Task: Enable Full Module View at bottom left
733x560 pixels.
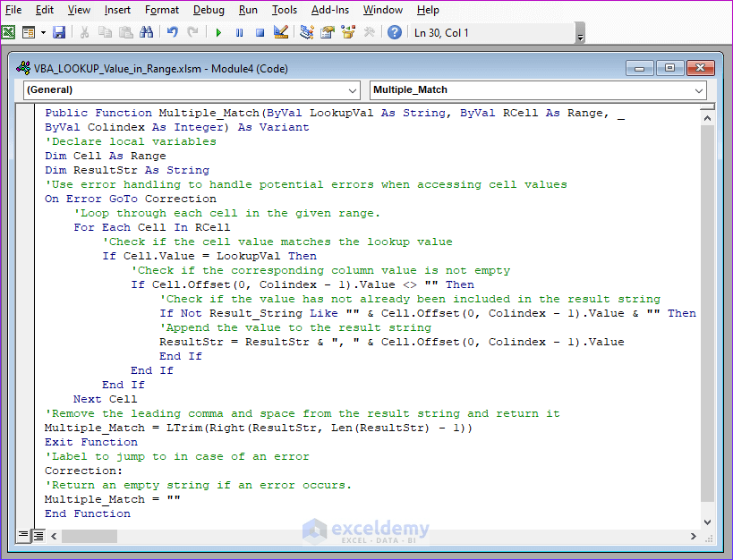Action: [x=38, y=536]
